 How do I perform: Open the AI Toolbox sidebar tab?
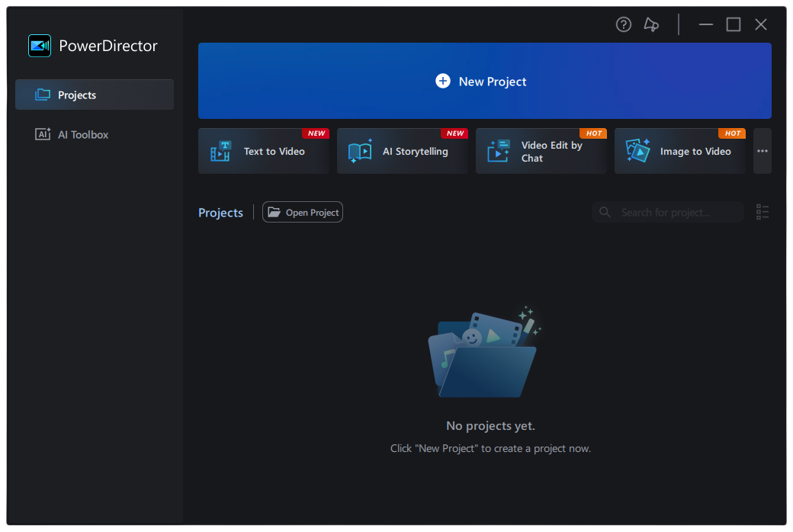tap(95, 134)
